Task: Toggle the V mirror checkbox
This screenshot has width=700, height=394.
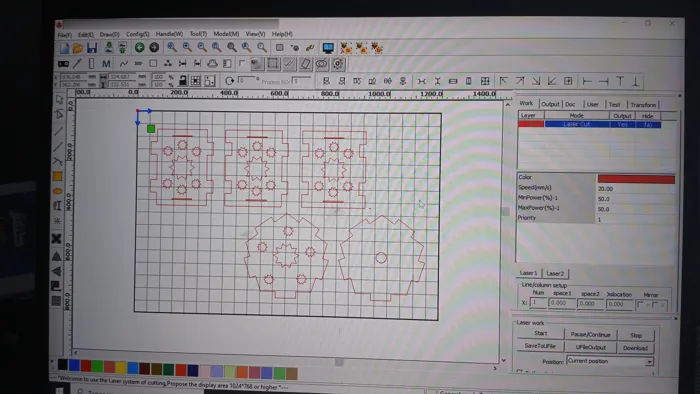Action: tap(655, 305)
